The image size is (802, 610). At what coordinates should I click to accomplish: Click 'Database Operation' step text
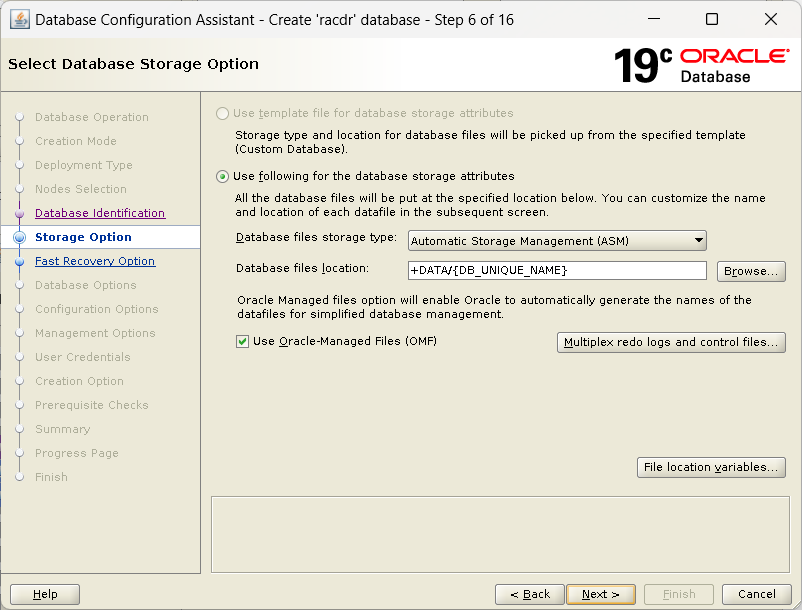point(92,117)
